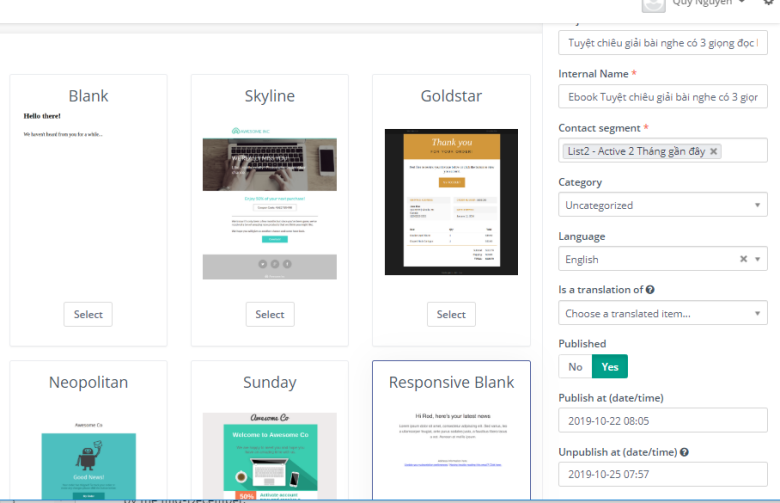Clear the English language selection
The height and width of the screenshot is (503, 780).
(x=743, y=259)
